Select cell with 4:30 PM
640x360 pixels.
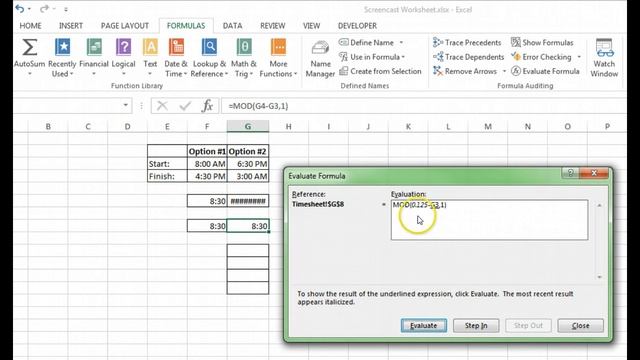tap(207, 176)
